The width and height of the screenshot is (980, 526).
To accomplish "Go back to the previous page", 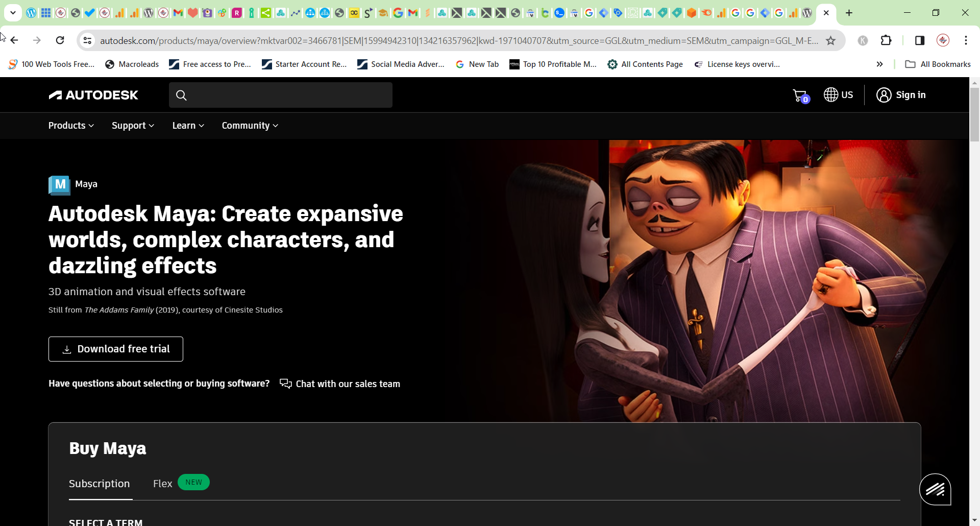I will pos(14,40).
